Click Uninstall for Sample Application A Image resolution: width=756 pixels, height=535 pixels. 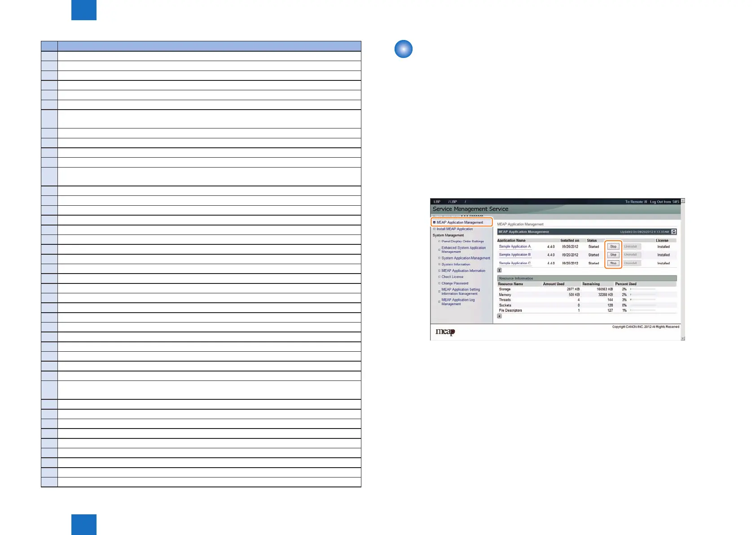630,247
